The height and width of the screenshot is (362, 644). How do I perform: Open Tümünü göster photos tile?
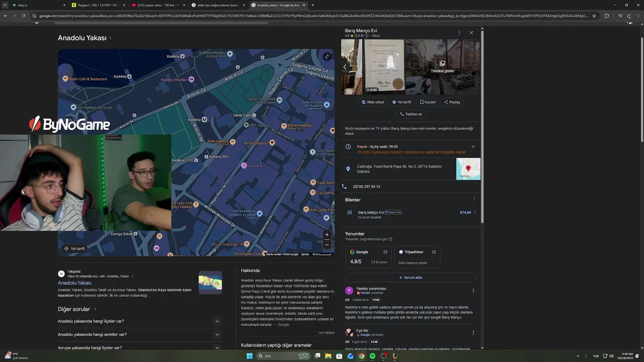[x=442, y=67]
